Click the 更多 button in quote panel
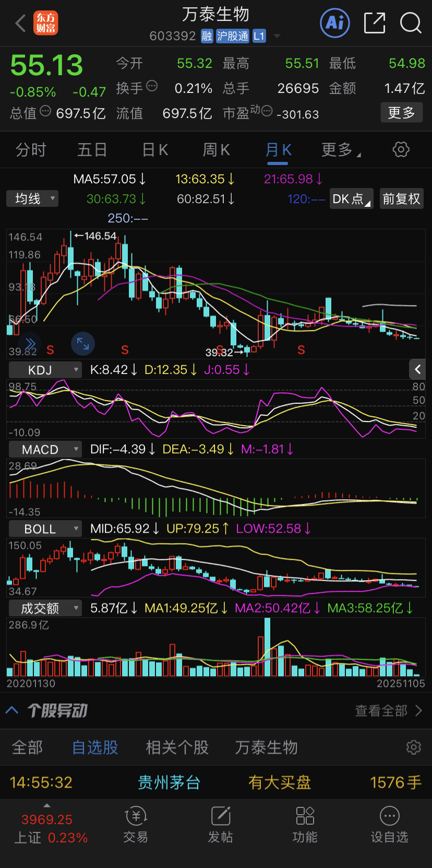 (402, 113)
